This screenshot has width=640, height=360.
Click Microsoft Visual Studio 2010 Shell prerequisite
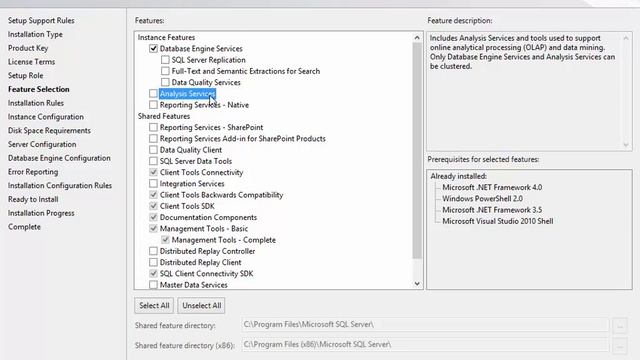[498, 221]
